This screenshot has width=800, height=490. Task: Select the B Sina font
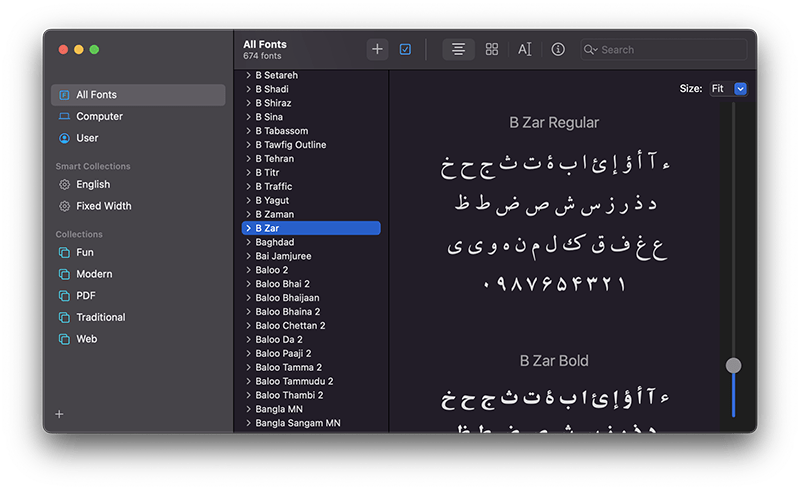point(311,117)
